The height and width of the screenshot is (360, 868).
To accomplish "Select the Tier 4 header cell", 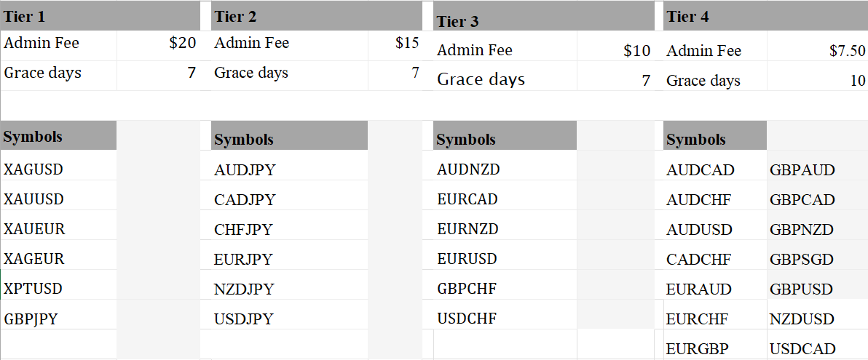I will [687, 17].
